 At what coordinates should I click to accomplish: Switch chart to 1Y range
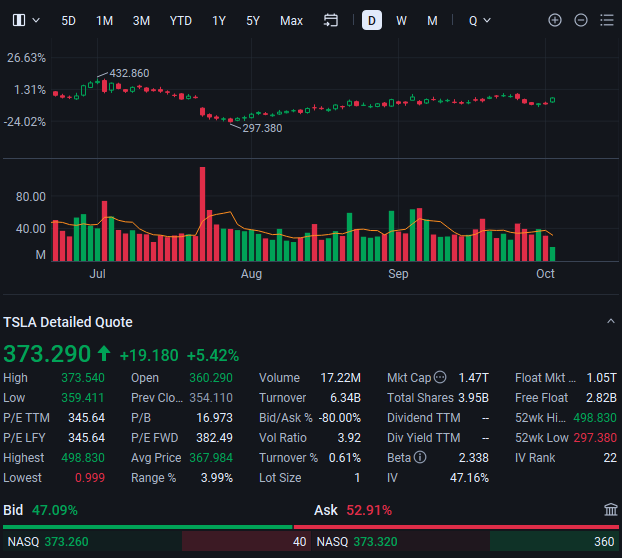tap(219, 21)
